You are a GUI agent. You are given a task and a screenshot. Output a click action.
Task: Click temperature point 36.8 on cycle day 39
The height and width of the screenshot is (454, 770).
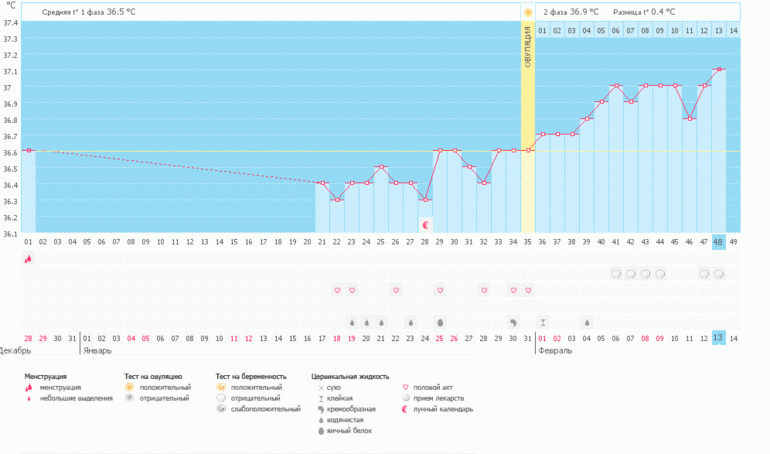(x=587, y=118)
